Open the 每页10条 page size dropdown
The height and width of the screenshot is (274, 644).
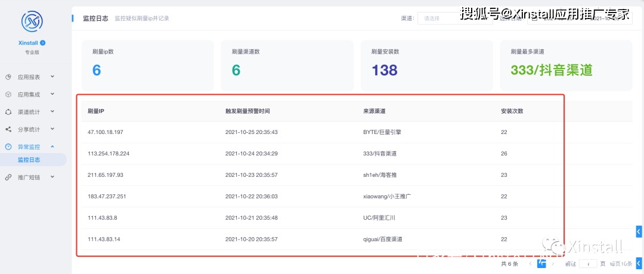[x=621, y=264]
